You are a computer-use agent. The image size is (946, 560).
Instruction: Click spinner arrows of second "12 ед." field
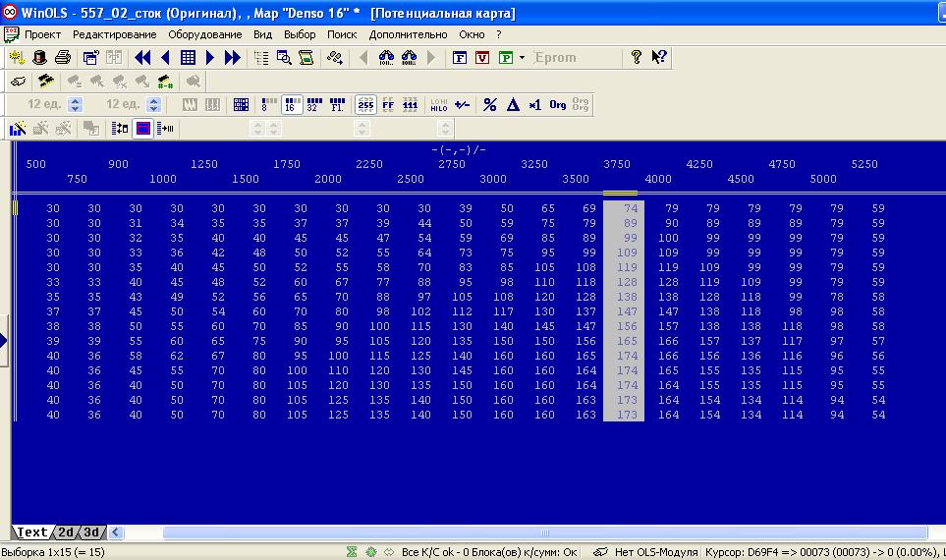(153, 105)
